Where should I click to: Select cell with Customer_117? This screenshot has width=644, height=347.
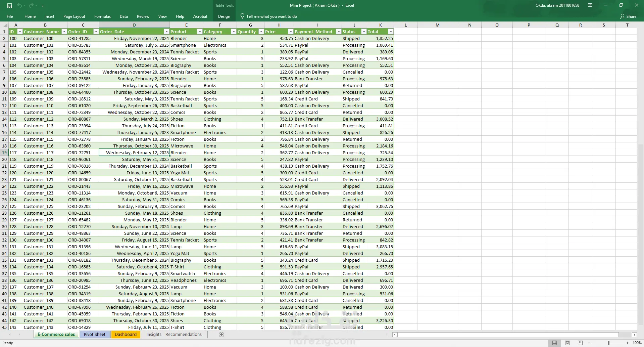click(45, 153)
